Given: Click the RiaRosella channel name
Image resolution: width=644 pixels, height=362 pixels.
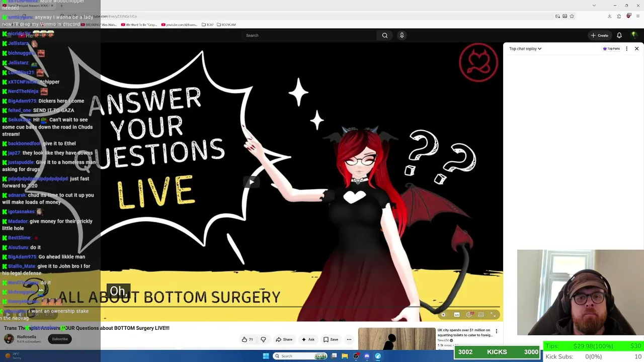Looking at the screenshot, I should click(27, 336).
